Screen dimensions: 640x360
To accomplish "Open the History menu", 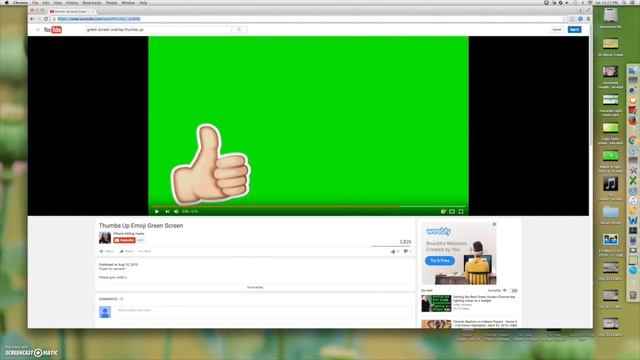I will pos(72,2).
